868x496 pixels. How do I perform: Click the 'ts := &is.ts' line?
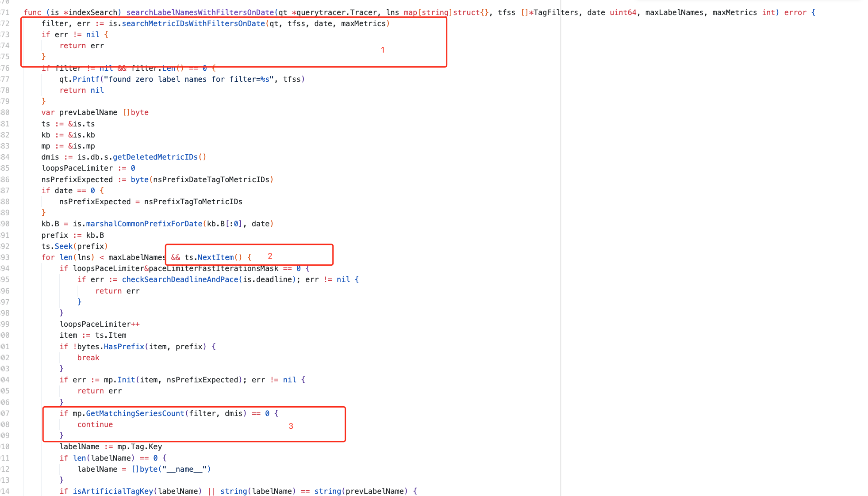pyautogui.click(x=68, y=124)
